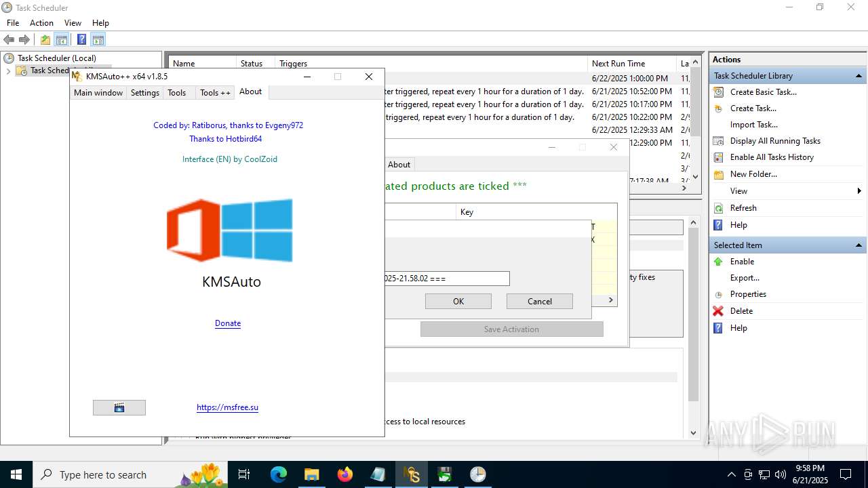Collapse the Selected Item actions section

coord(859,245)
